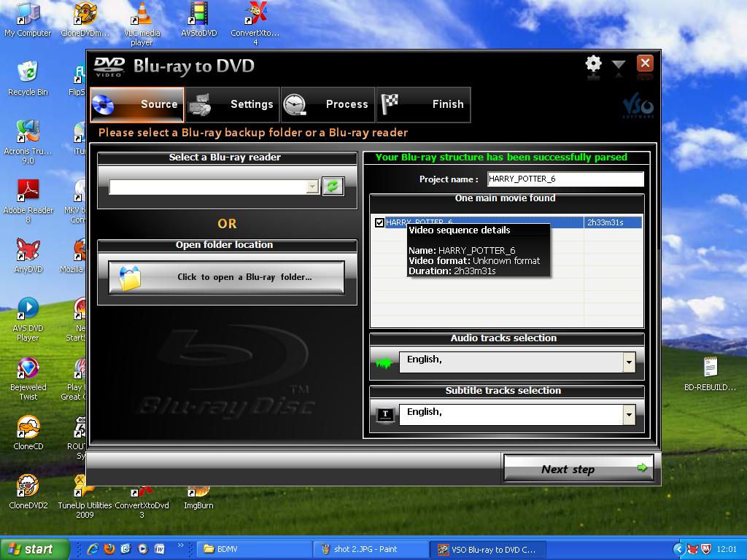The height and width of the screenshot is (560, 747).
Task: Launch CloneDVD2 desktop shortcut
Action: pos(28,492)
